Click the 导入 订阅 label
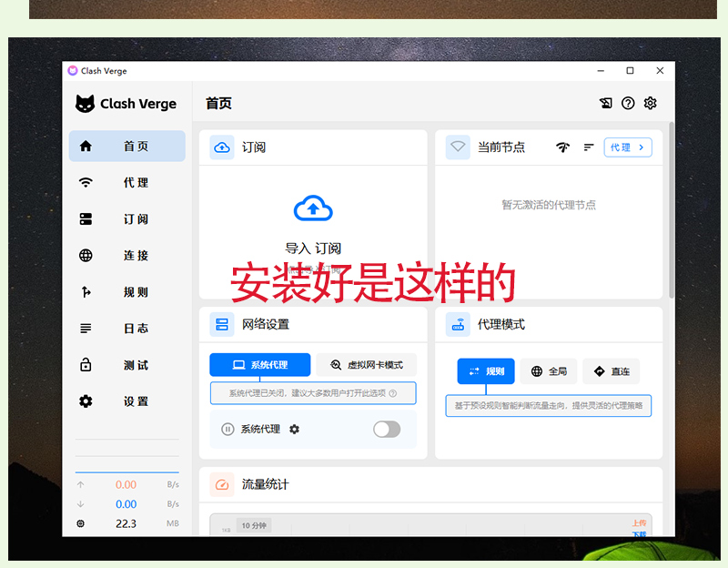 pyautogui.click(x=313, y=248)
